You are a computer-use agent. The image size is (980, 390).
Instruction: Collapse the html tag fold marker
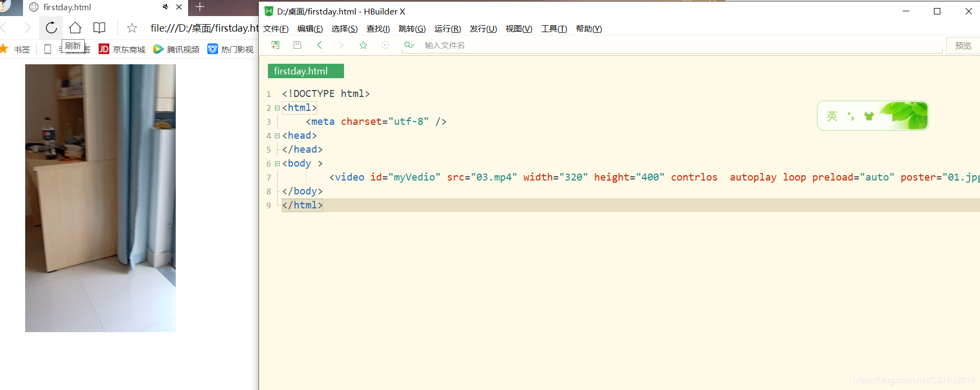click(277, 108)
